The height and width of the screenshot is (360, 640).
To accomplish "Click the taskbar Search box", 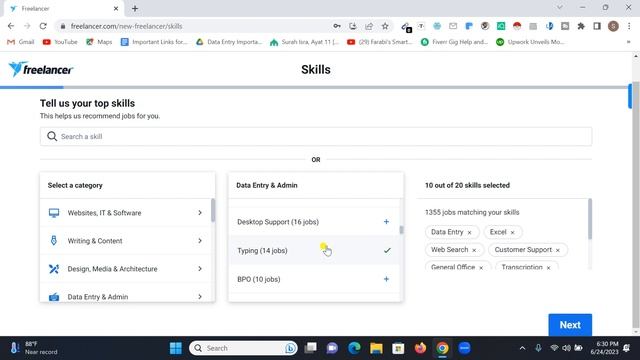I will coord(243,348).
